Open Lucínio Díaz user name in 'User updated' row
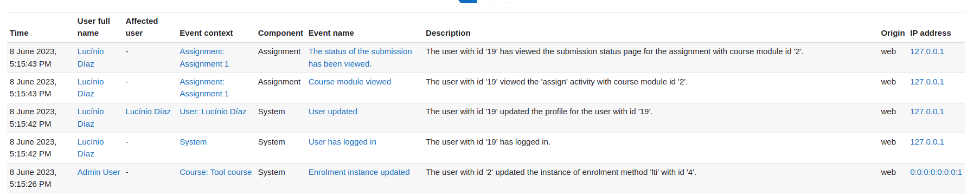 coord(91,117)
